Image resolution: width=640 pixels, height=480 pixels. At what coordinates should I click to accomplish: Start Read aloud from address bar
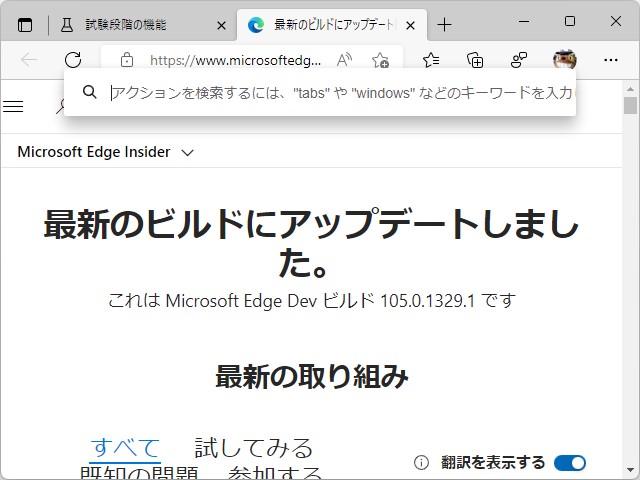point(344,60)
